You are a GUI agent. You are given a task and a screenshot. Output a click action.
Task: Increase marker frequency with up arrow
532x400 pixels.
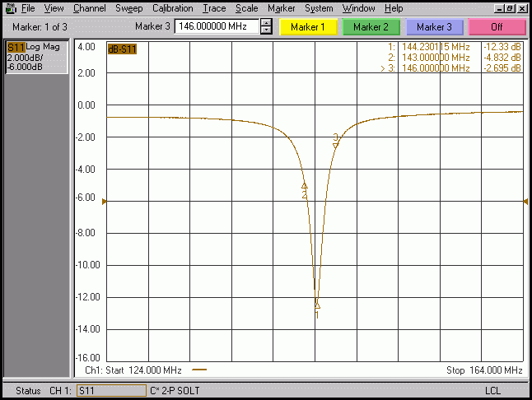click(266, 23)
